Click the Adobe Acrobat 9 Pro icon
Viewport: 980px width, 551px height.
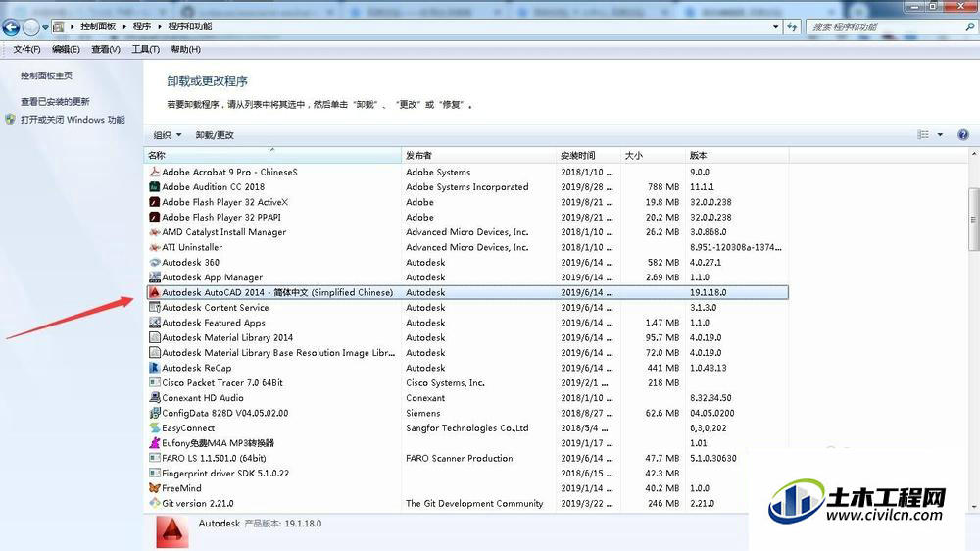coord(155,172)
